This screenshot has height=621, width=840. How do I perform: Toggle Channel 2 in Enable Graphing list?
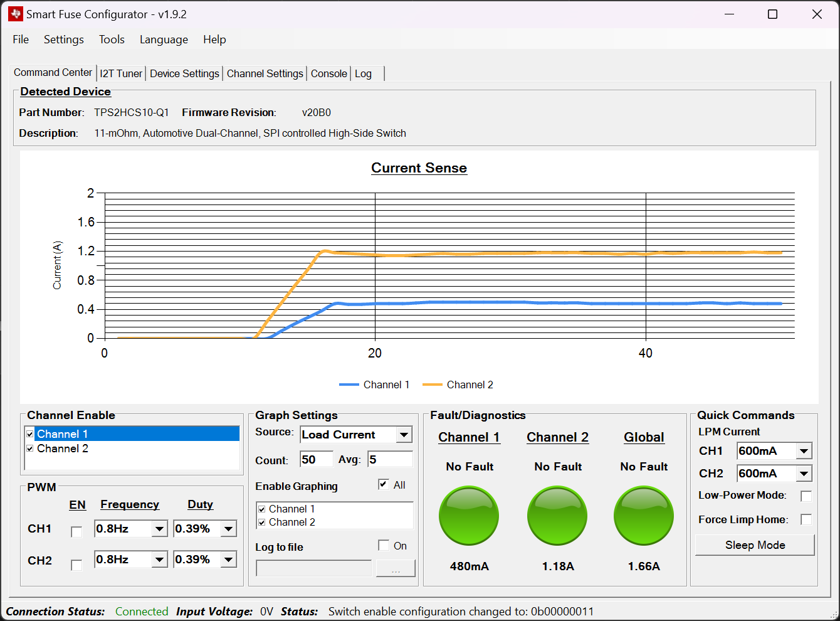tap(262, 523)
